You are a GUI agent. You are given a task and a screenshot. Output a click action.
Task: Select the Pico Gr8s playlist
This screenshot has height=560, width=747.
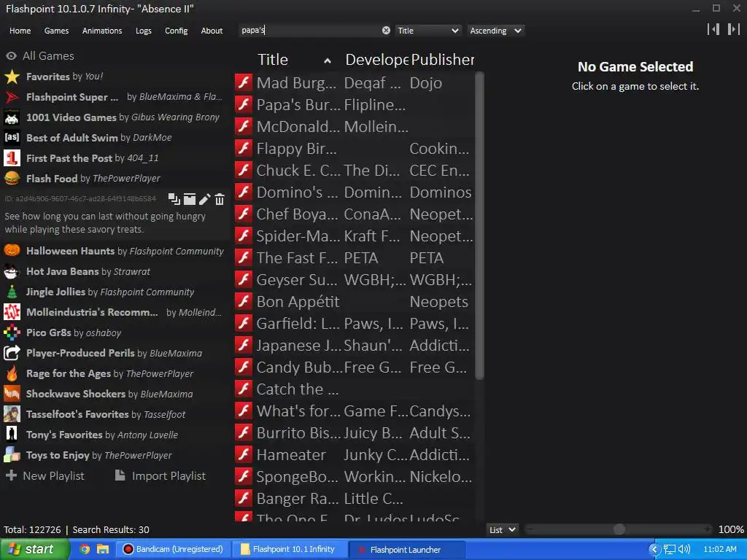coord(115,332)
